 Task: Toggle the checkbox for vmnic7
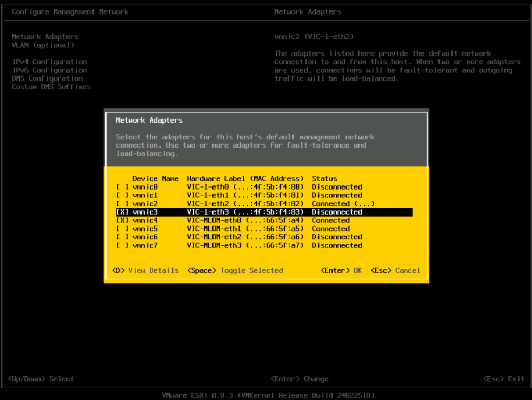pos(123,245)
